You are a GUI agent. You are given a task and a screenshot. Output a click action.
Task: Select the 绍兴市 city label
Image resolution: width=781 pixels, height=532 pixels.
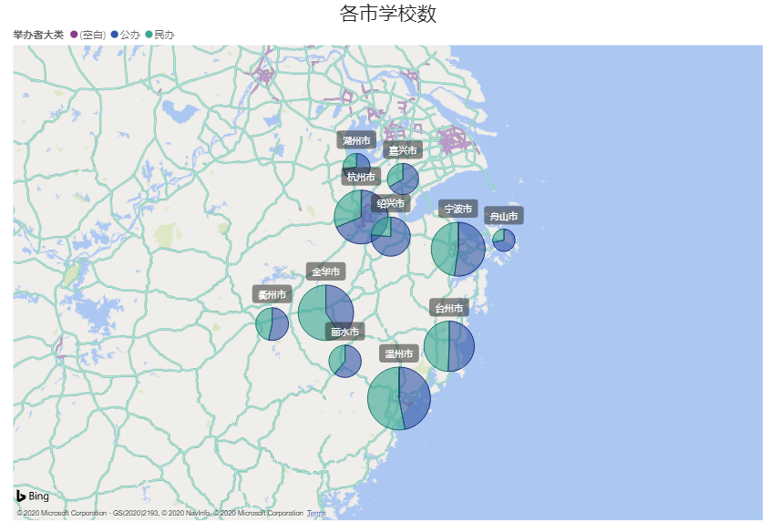(x=391, y=203)
